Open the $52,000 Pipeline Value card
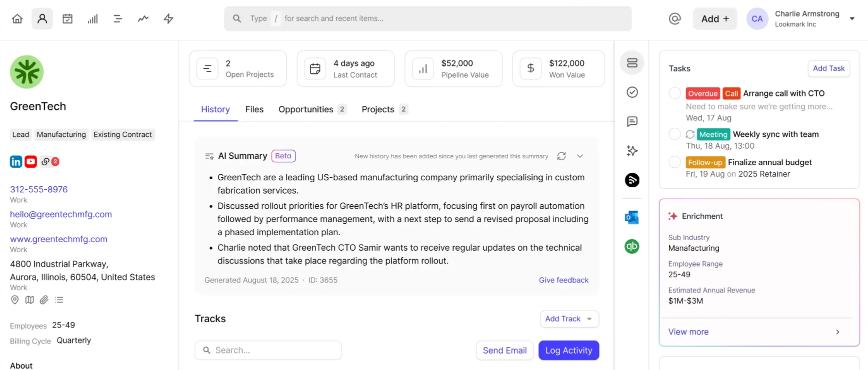Screen dimensions: 868x370 (453, 68)
